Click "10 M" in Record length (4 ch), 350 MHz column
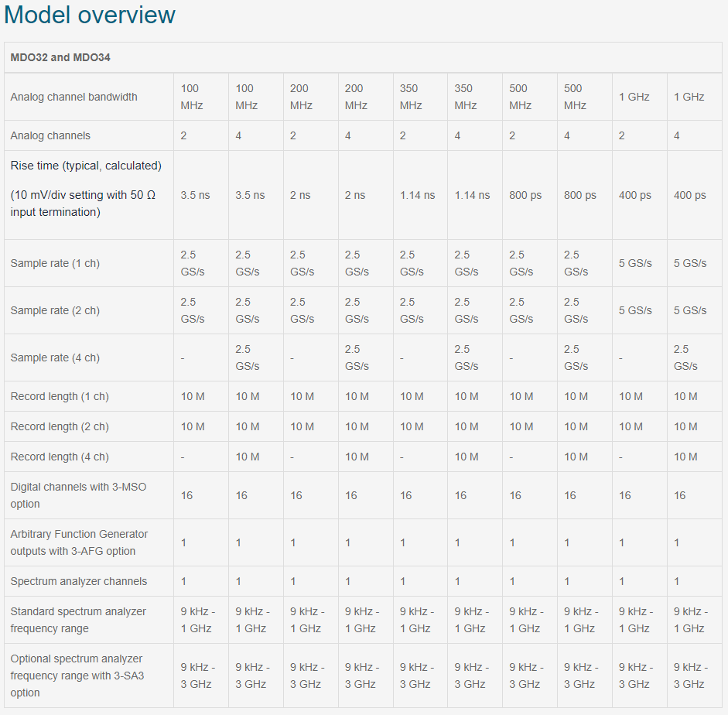This screenshot has width=728, height=715. tap(467, 457)
